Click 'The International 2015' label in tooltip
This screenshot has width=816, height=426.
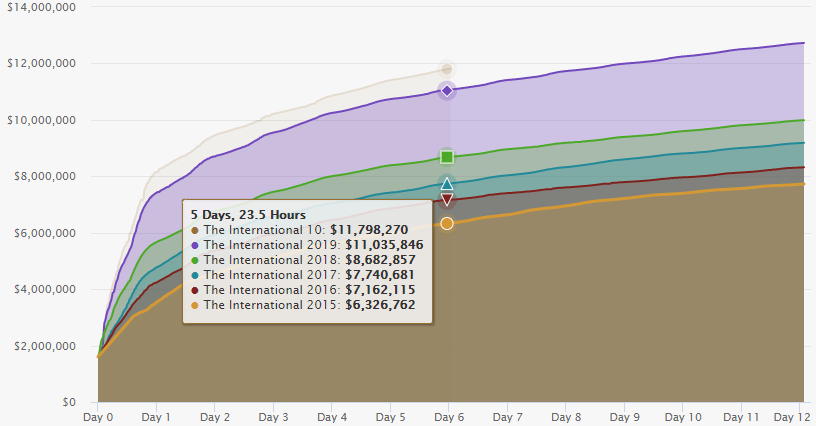pos(272,305)
